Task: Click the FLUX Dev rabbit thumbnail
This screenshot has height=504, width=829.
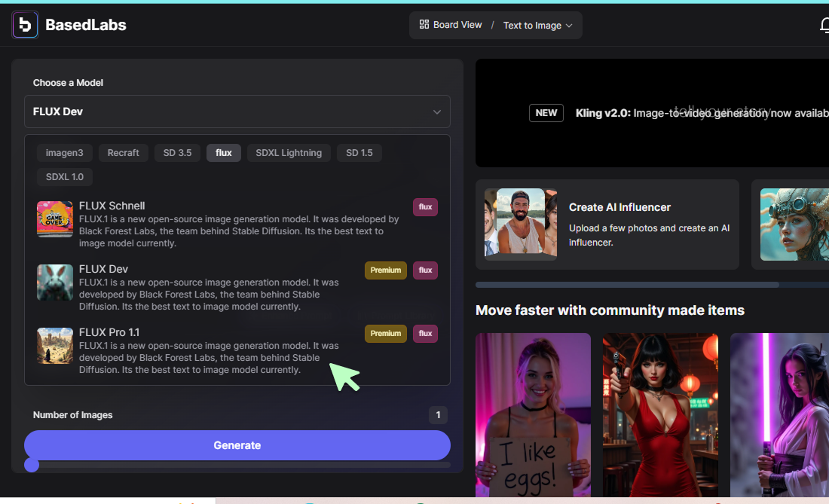Action: click(55, 282)
